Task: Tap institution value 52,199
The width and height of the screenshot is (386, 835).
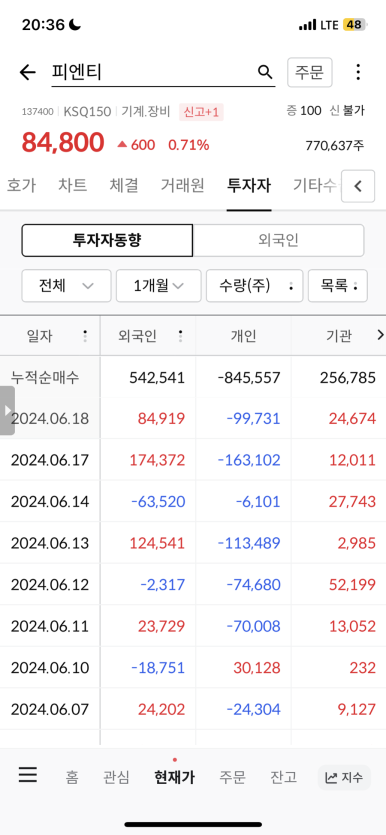Action: [352, 585]
